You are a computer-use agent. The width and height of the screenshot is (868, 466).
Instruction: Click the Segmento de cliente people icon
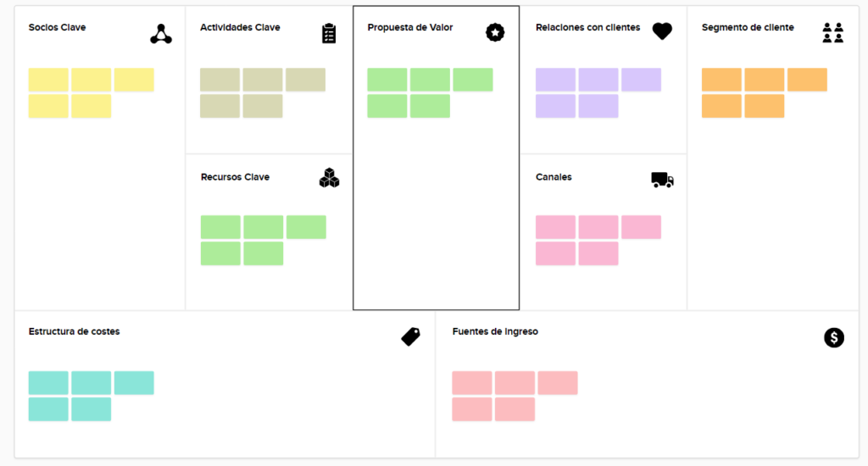(x=833, y=33)
